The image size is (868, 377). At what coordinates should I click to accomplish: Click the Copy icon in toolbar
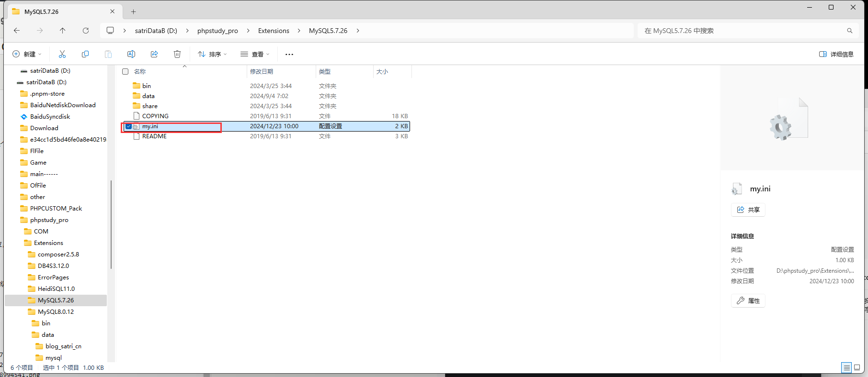click(85, 54)
